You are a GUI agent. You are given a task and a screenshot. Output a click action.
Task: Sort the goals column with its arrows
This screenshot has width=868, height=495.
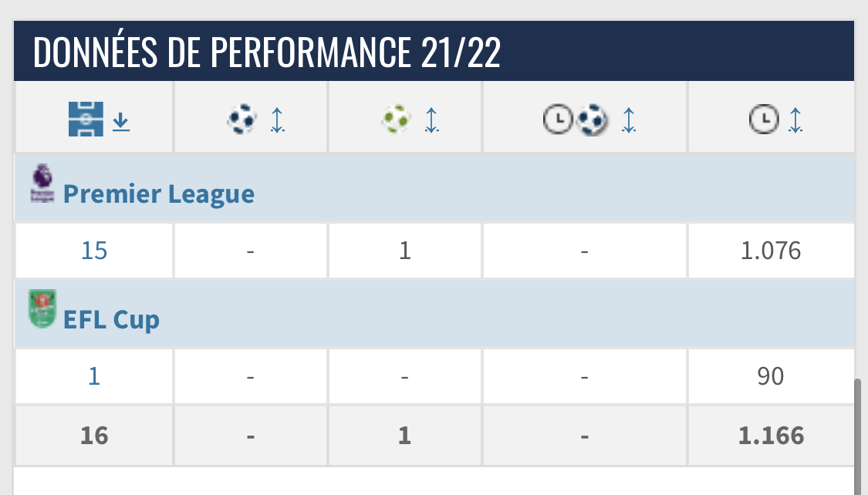(277, 120)
